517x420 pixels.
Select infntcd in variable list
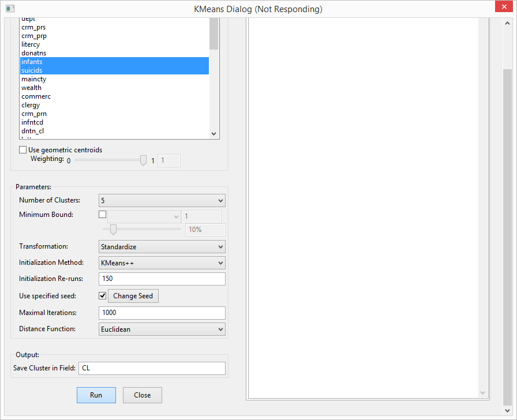tap(114, 122)
